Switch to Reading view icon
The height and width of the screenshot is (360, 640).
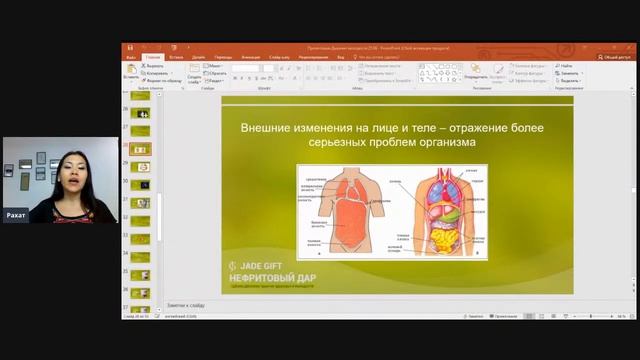point(553,316)
